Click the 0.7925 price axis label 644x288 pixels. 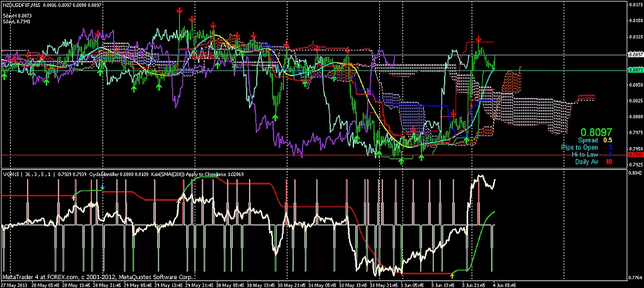pyautogui.click(x=635, y=164)
